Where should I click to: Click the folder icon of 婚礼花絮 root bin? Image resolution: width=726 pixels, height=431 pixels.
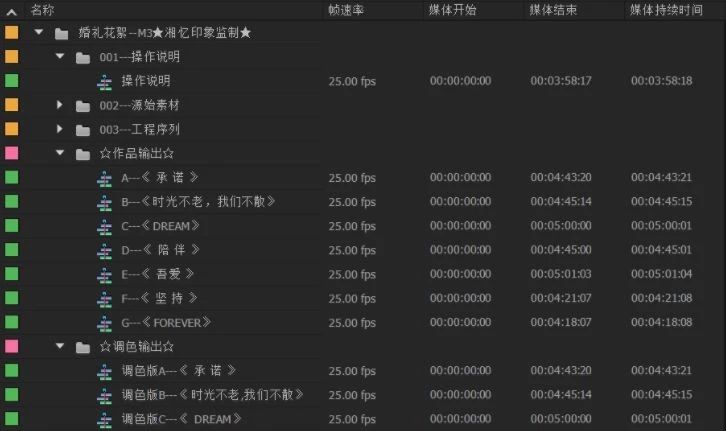click(61, 33)
